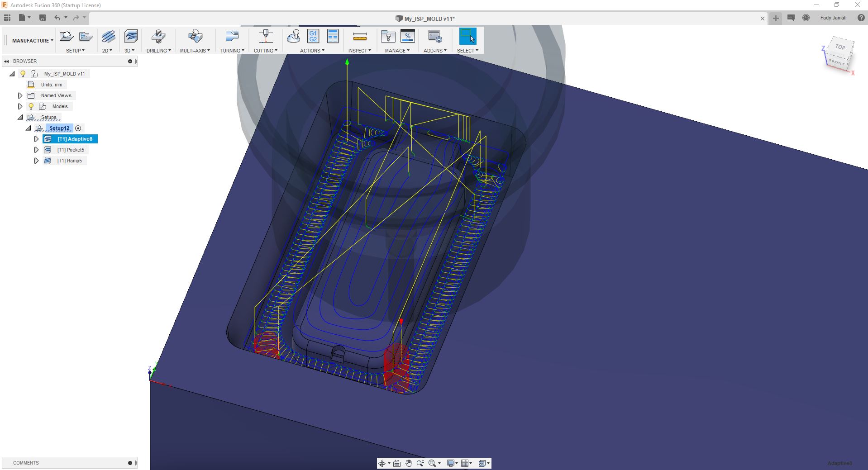The height and width of the screenshot is (470, 868).
Task: Click the ViewCube TOP face
Action: pyautogui.click(x=840, y=47)
